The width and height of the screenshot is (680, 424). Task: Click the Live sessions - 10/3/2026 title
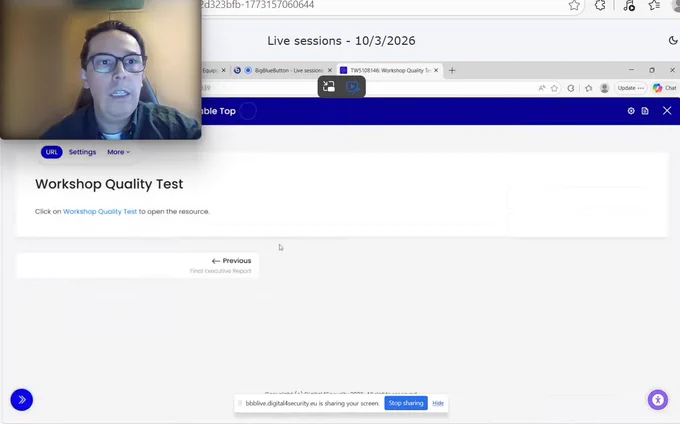tap(341, 41)
